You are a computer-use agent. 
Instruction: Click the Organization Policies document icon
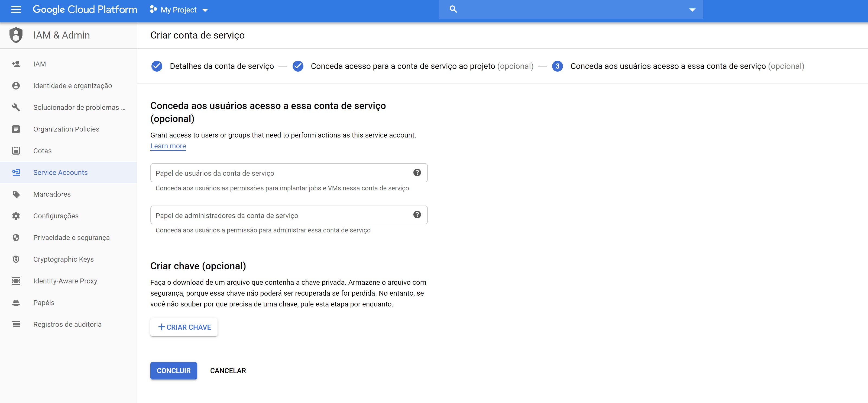[x=16, y=129]
